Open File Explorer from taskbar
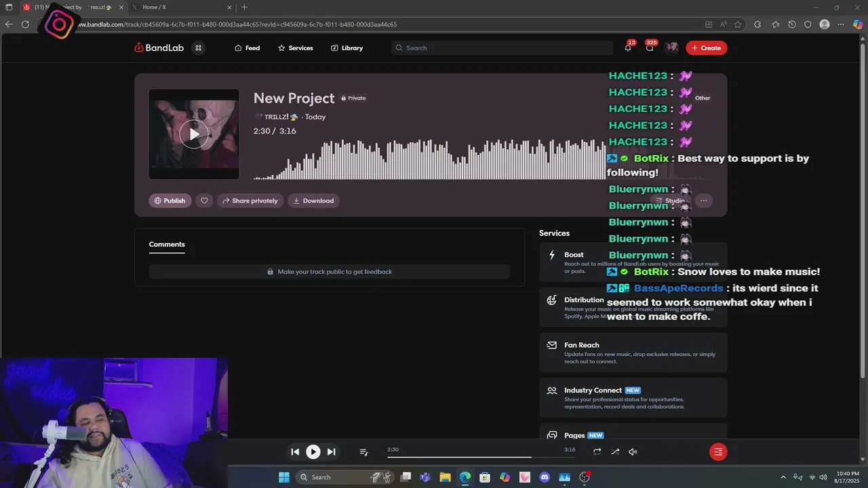Screen dimensions: 868x488 point(445,477)
